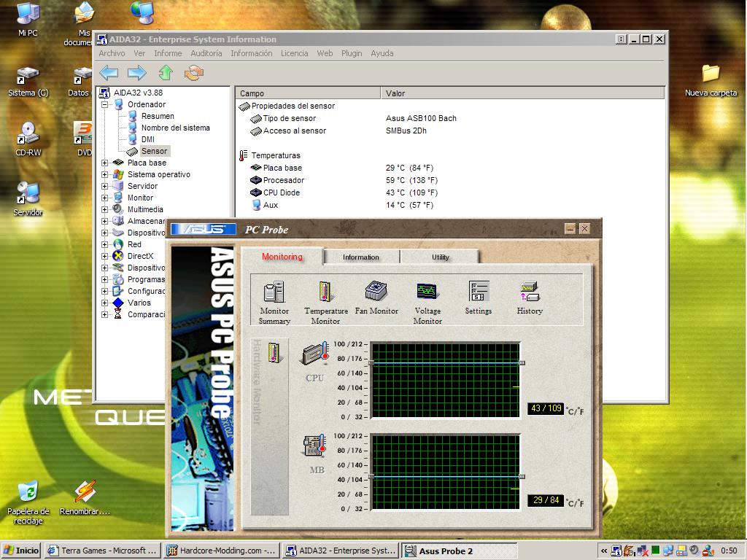Click the Asus Probe 2 taskbar button
This screenshot has height=560, width=747.
460,551
